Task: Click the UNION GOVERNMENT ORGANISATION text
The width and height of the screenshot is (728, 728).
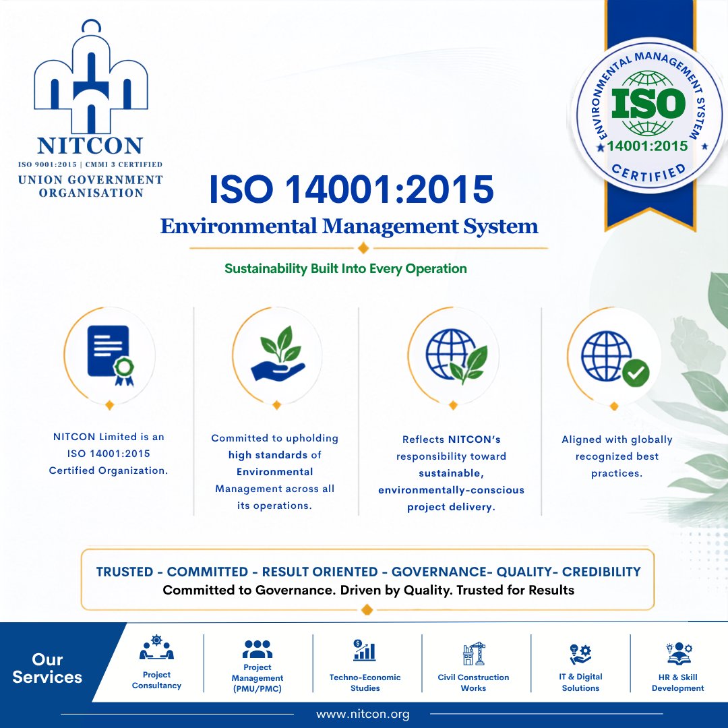Action: [90, 186]
